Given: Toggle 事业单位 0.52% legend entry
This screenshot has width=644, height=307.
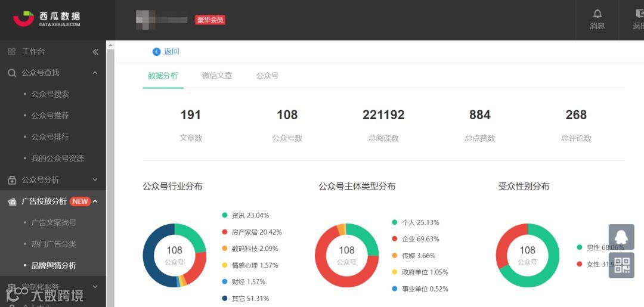Looking at the screenshot, I should 420,289.
